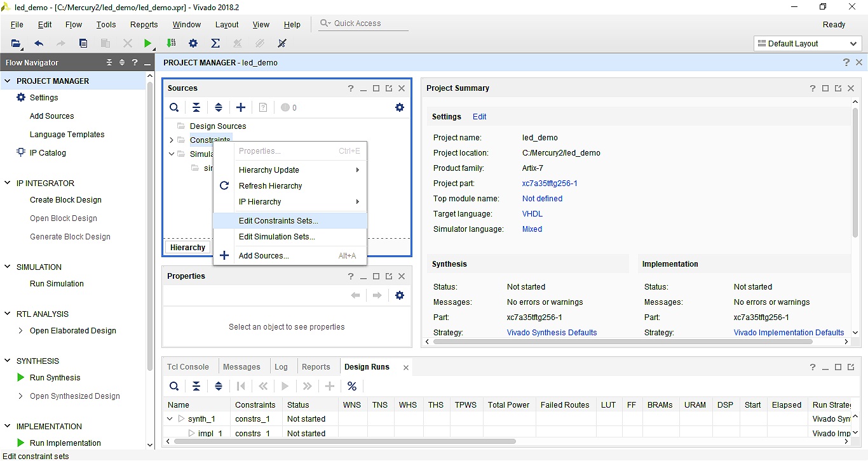Click the green Run toolbar icon
The image size is (868, 461).
[x=147, y=43]
